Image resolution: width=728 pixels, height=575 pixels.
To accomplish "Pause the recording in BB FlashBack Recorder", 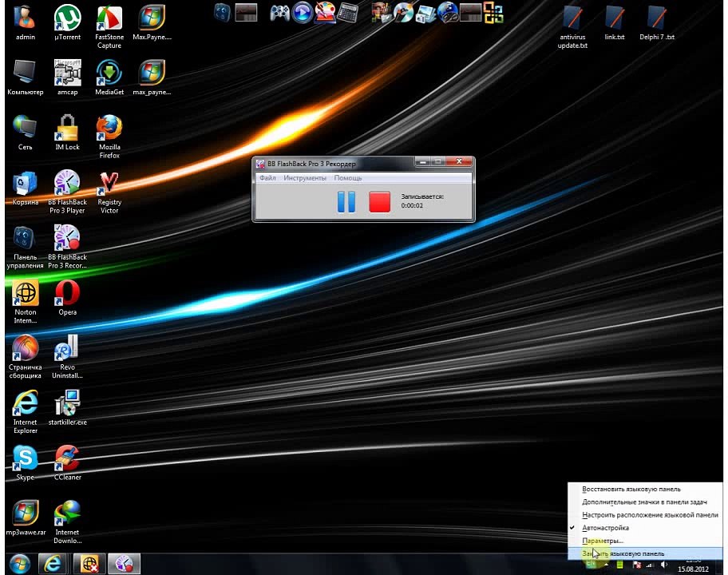I will [346, 201].
